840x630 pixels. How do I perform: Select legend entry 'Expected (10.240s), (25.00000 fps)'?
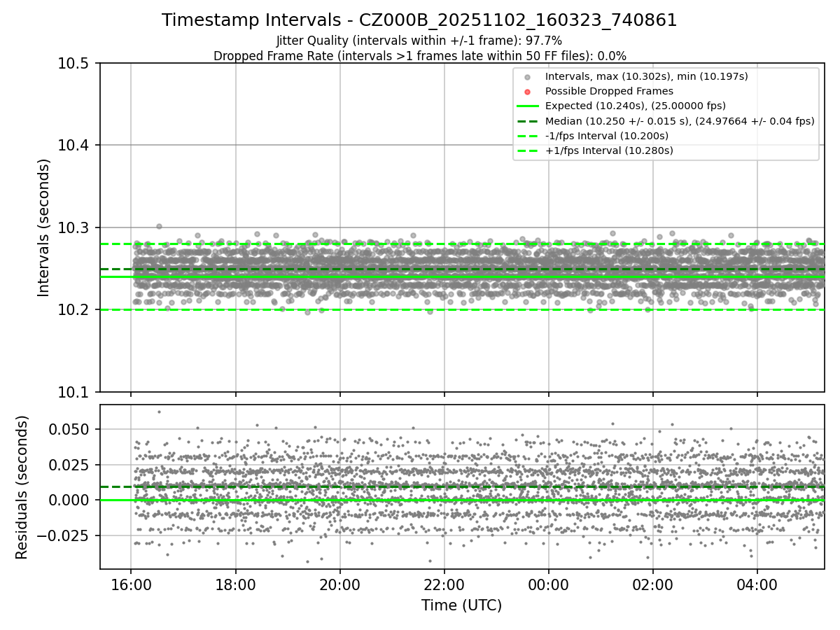pos(636,106)
